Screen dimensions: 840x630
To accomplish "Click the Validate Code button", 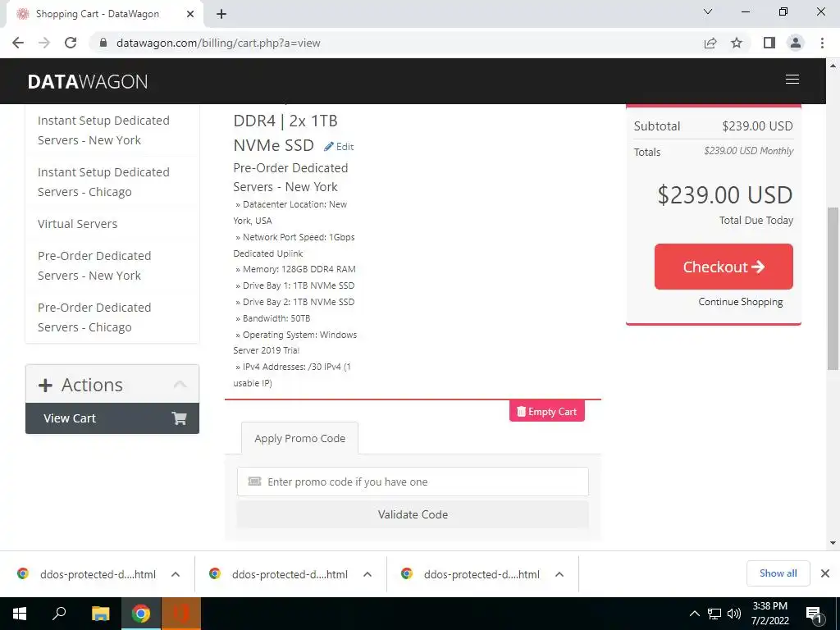I will point(413,514).
